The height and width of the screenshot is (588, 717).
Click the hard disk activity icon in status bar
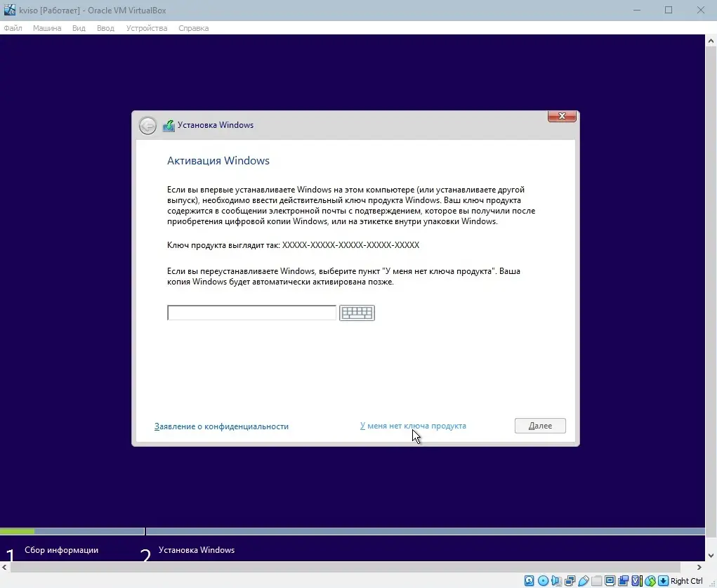click(x=529, y=581)
